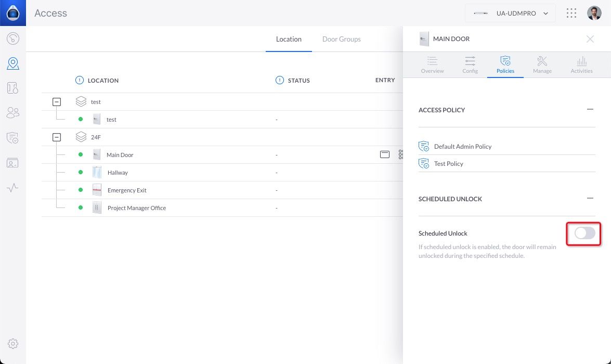Open the Default Admin Policy entry
Viewport: 611px width, 364px height.
(x=462, y=147)
